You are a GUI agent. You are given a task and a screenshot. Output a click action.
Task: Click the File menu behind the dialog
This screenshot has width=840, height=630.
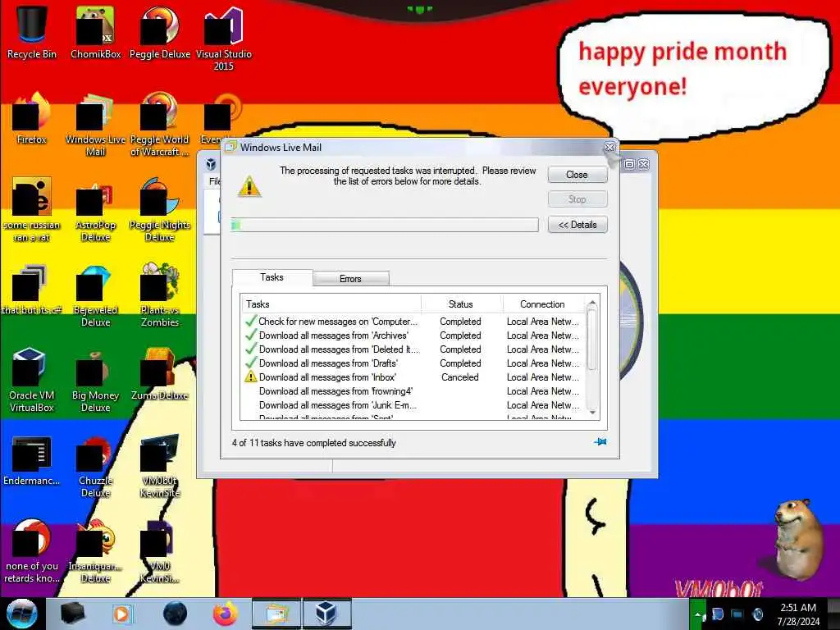point(214,181)
